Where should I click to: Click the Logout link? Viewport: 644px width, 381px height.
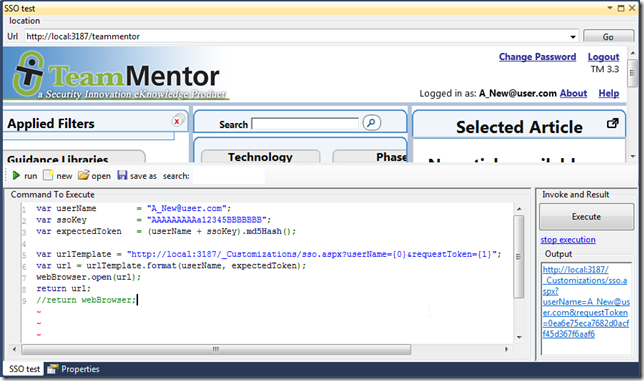click(603, 57)
